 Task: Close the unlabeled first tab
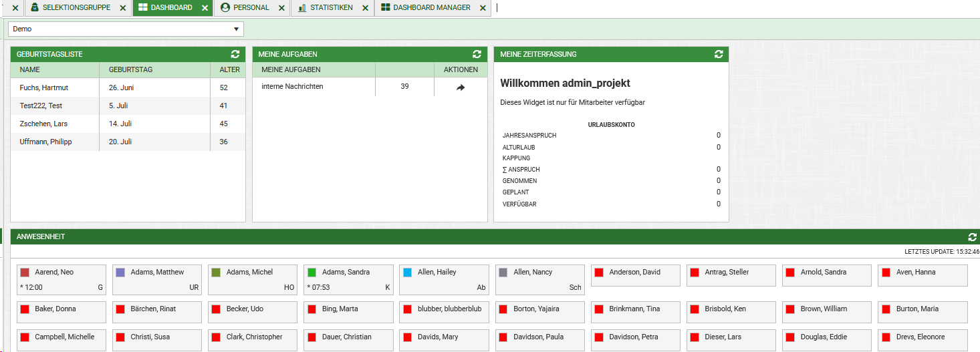(15, 8)
